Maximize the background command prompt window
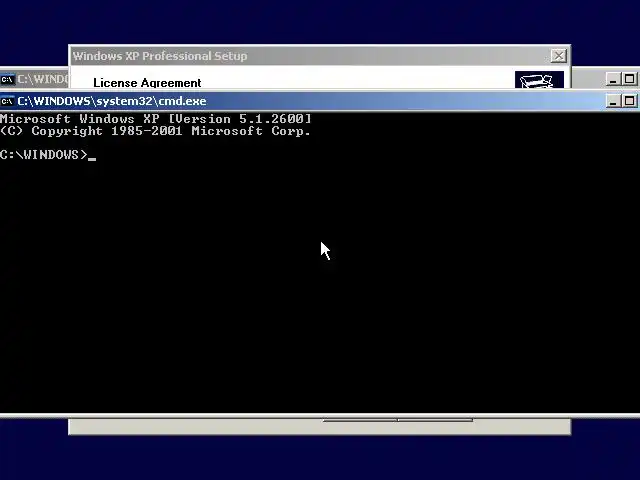This screenshot has width=640, height=480. tap(629, 79)
